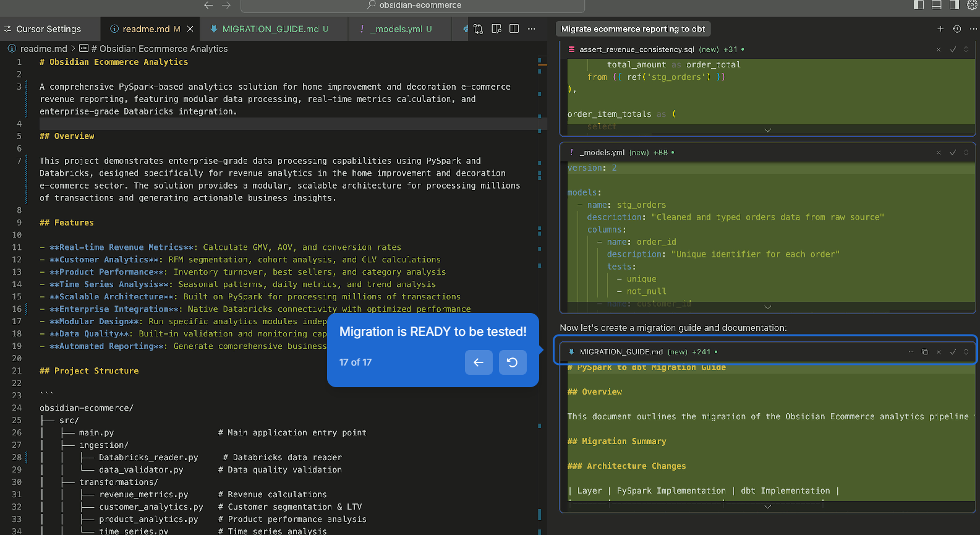The width and height of the screenshot is (980, 535).
Task: Click the Obsidian Ecommerce Analytics breadcrumb heading
Action: tap(159, 49)
